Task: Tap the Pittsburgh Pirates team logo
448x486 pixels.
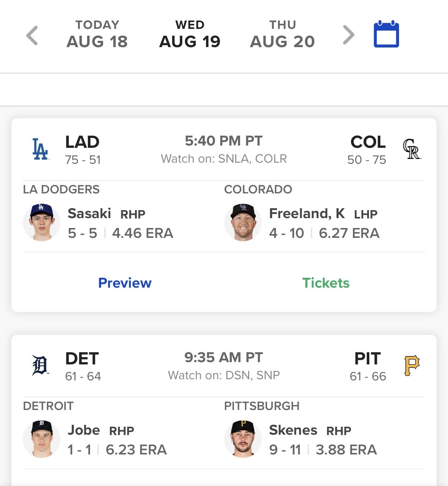Action: coord(412,366)
